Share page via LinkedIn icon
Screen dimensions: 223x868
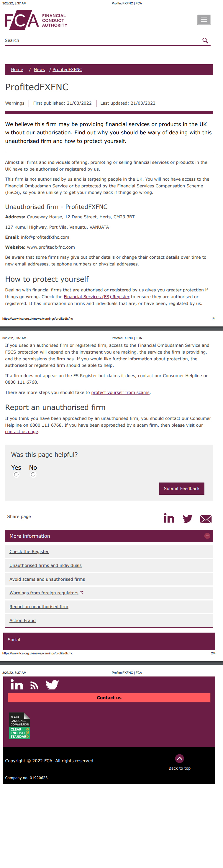(169, 518)
